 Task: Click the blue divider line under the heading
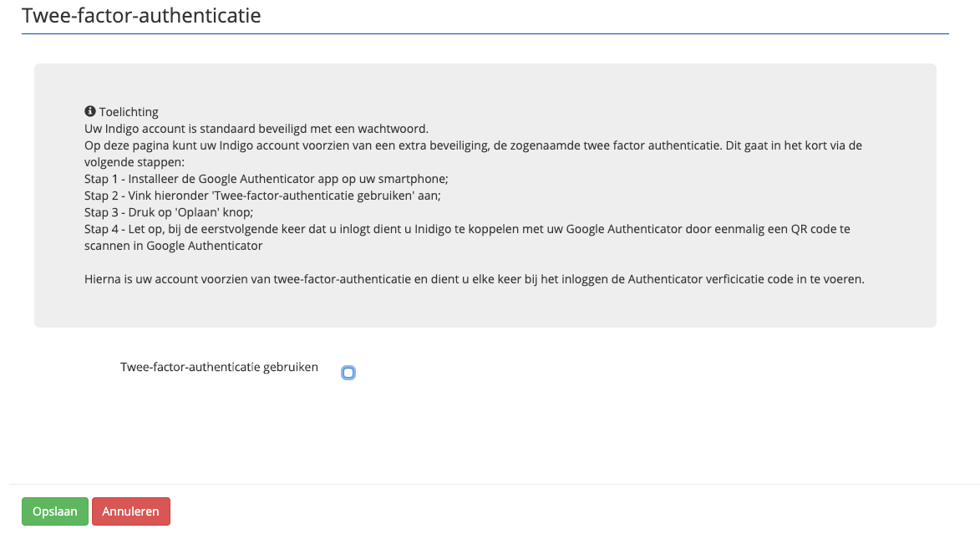[x=485, y=33]
